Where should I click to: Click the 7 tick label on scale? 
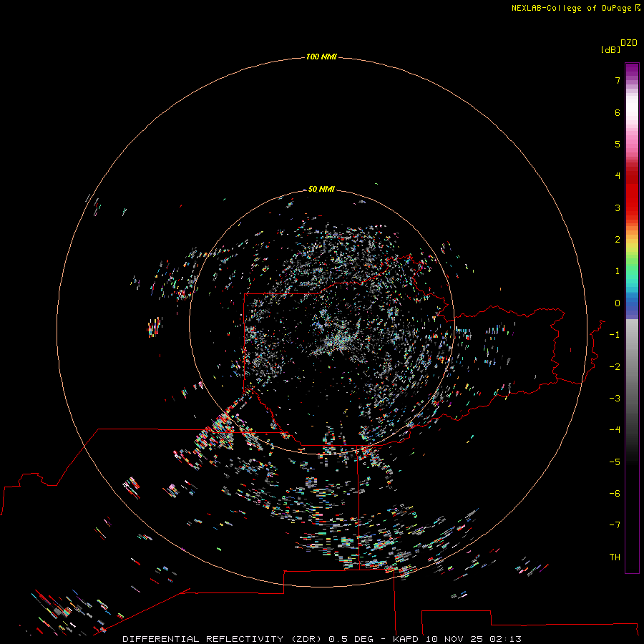coord(618,80)
